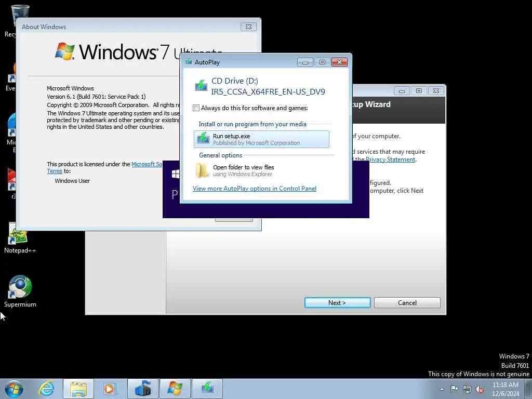Viewport: 532px width, 399px height.
Task: Close the AutoPlay window
Action: [339, 62]
